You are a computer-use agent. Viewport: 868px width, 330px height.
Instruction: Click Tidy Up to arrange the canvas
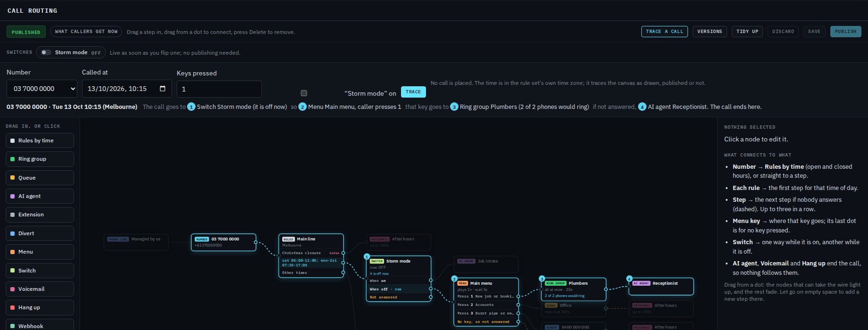point(747,32)
